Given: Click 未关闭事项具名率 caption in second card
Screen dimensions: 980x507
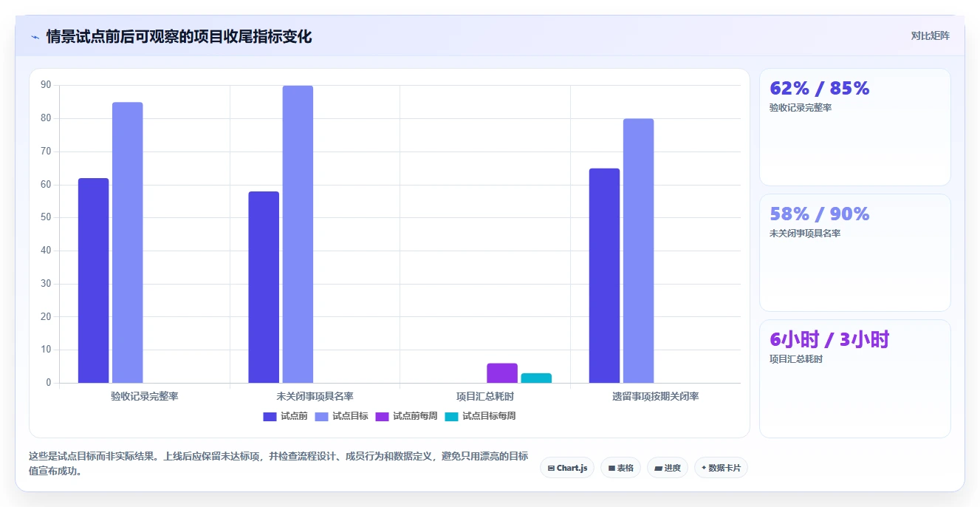Looking at the screenshot, I should point(805,234).
